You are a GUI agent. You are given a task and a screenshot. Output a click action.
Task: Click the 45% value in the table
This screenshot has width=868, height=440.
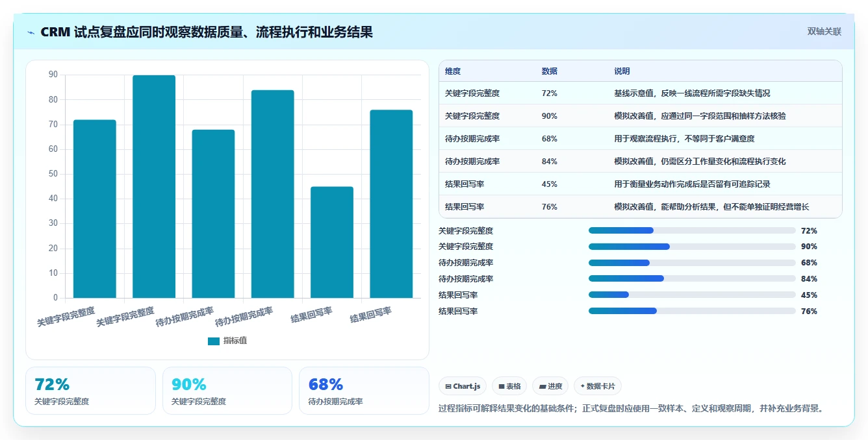549,184
